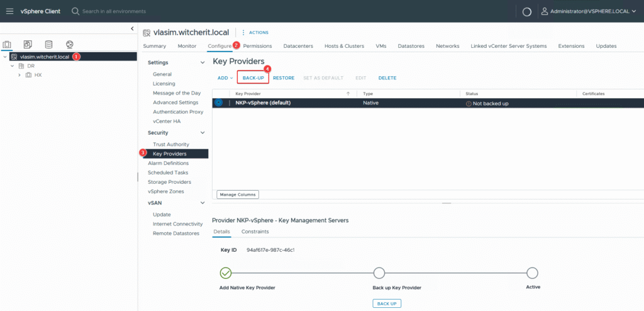
Task: Collapse the Settings section
Action: coord(202,62)
